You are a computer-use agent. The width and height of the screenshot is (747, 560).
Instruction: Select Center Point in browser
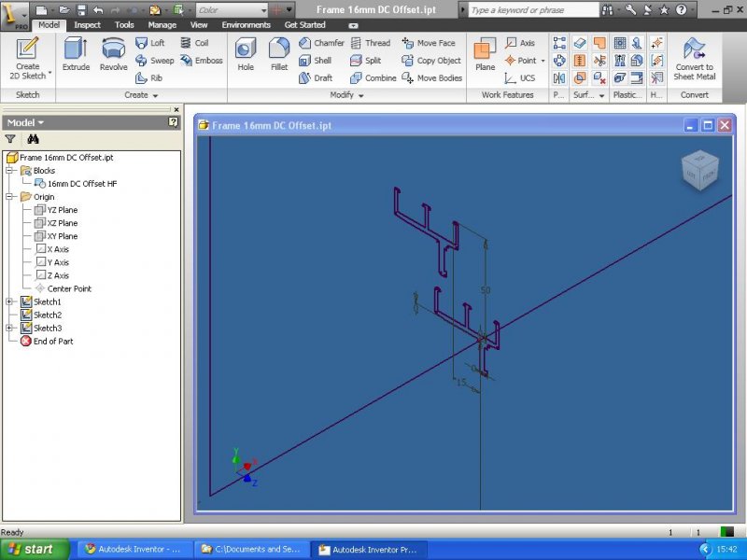(x=63, y=288)
